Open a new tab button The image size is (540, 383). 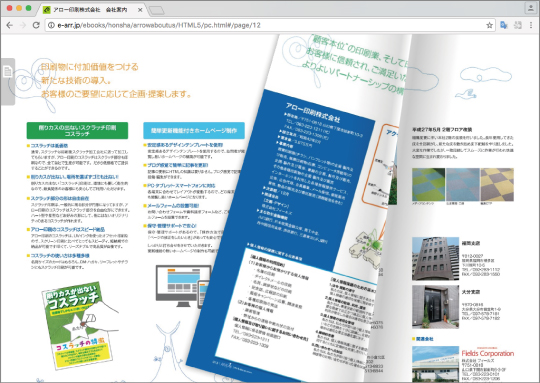point(157,10)
